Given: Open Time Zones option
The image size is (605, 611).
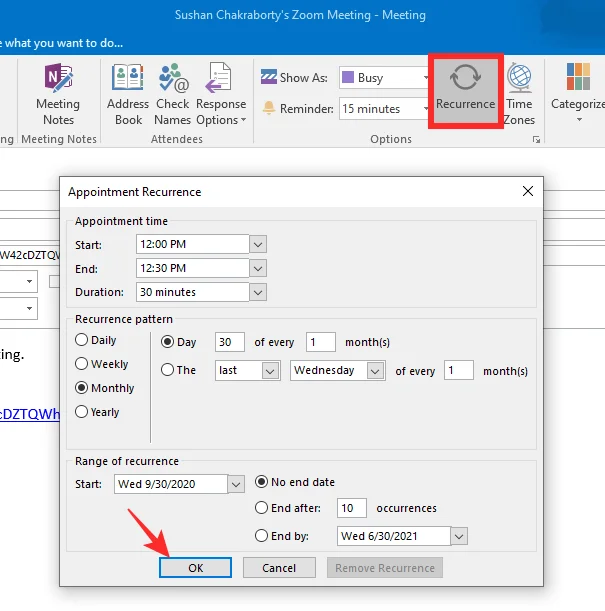Looking at the screenshot, I should (519, 94).
